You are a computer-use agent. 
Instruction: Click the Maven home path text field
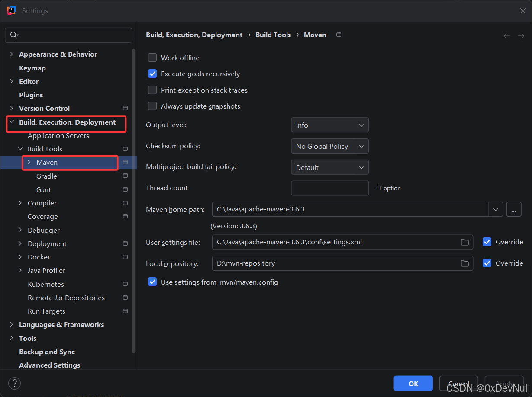[350, 210]
